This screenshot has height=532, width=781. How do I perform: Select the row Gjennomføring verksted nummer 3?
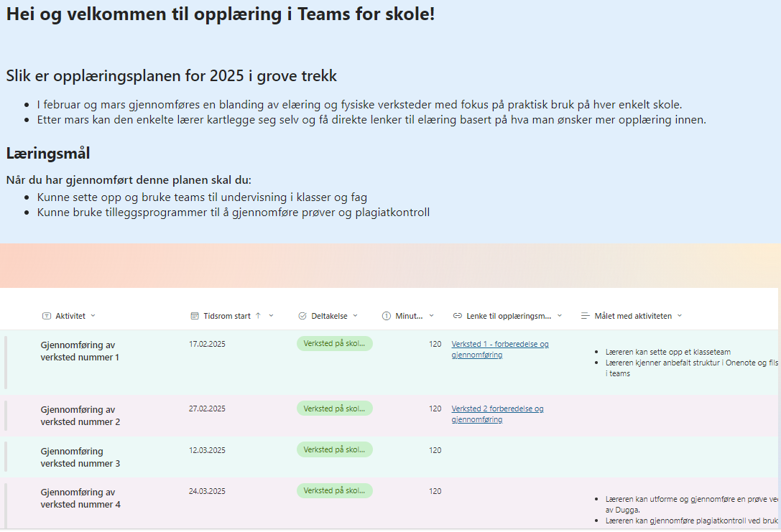[x=80, y=457]
